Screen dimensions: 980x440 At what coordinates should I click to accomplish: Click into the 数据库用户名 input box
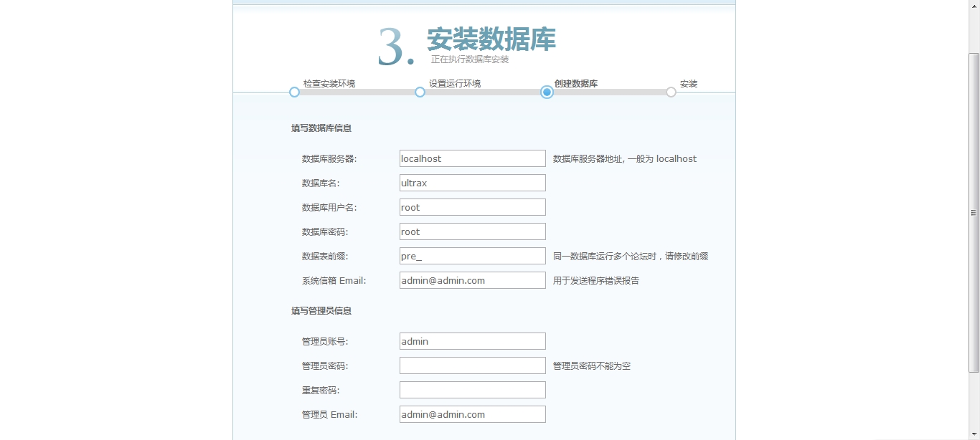(x=472, y=207)
